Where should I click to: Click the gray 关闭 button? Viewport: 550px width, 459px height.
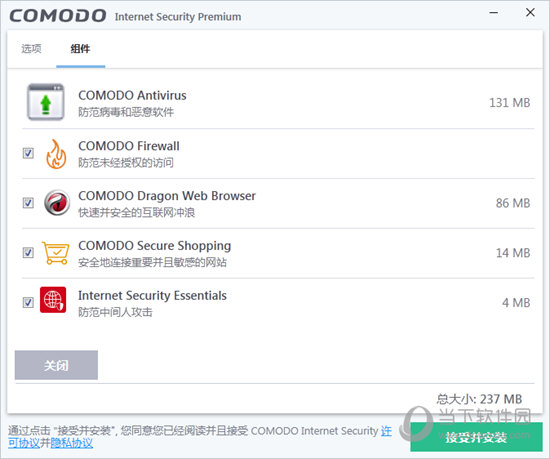tap(56, 365)
